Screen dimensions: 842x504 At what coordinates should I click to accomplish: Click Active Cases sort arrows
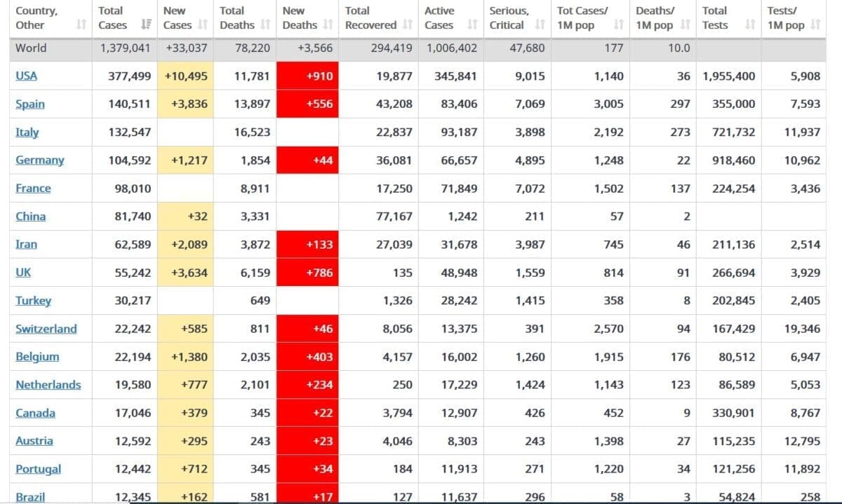tap(472, 25)
